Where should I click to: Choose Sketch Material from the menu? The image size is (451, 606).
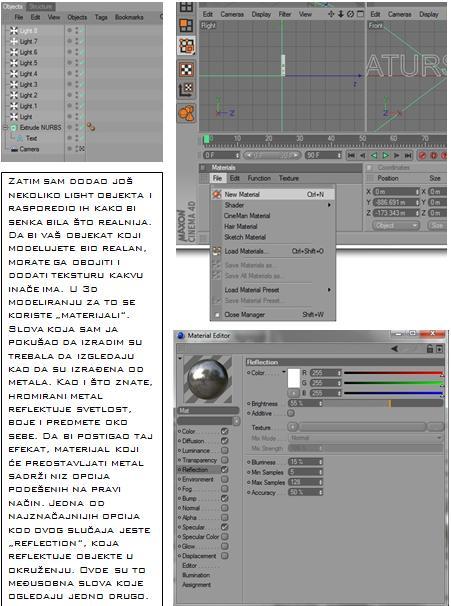click(x=245, y=237)
